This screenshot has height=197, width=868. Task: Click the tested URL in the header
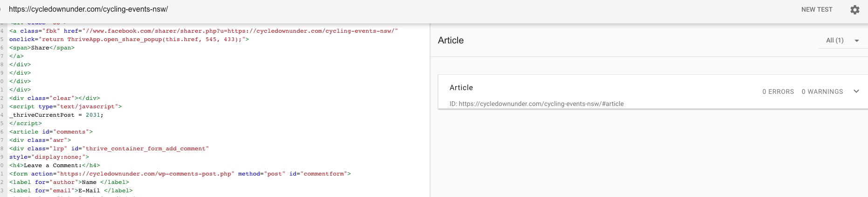point(88,9)
